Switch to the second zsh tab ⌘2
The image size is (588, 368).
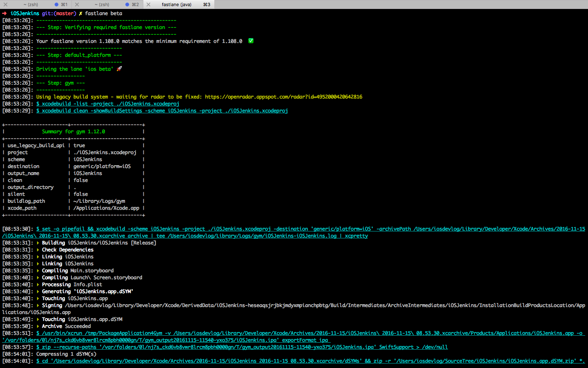(x=107, y=4)
